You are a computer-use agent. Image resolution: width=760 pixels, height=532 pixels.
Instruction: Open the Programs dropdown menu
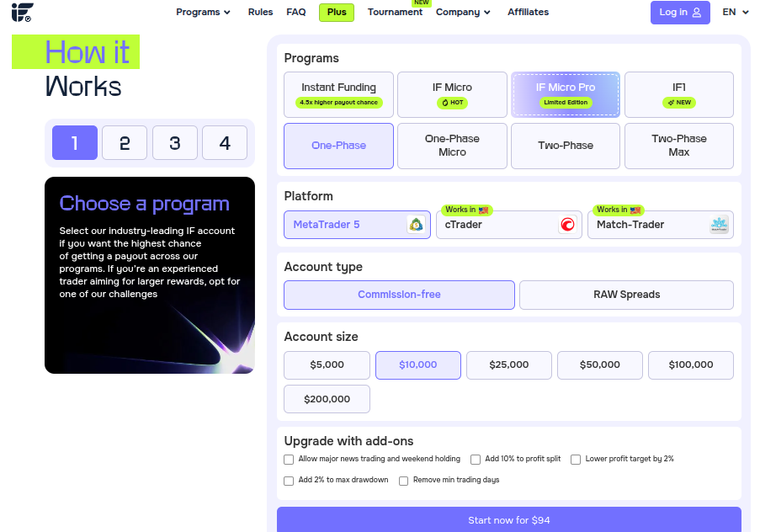click(203, 13)
